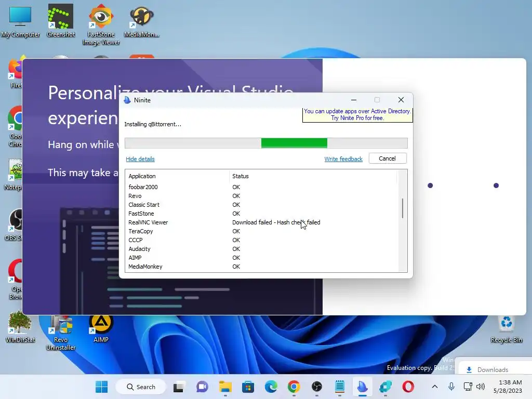The image size is (532, 399).
Task: Open File Explorer from the taskbar
Action: pyautogui.click(x=225, y=387)
